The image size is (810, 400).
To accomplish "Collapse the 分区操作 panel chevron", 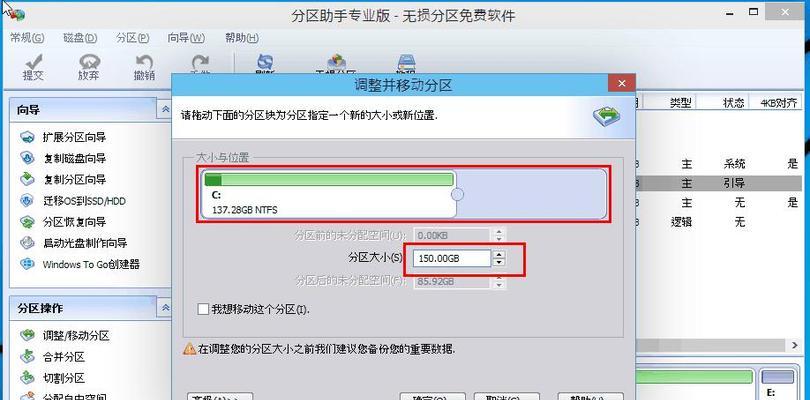I will [165, 307].
